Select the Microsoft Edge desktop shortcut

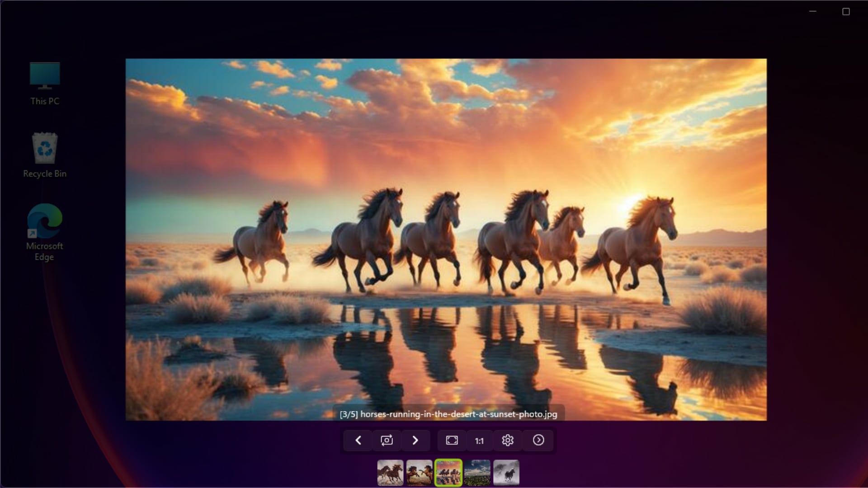tap(45, 232)
